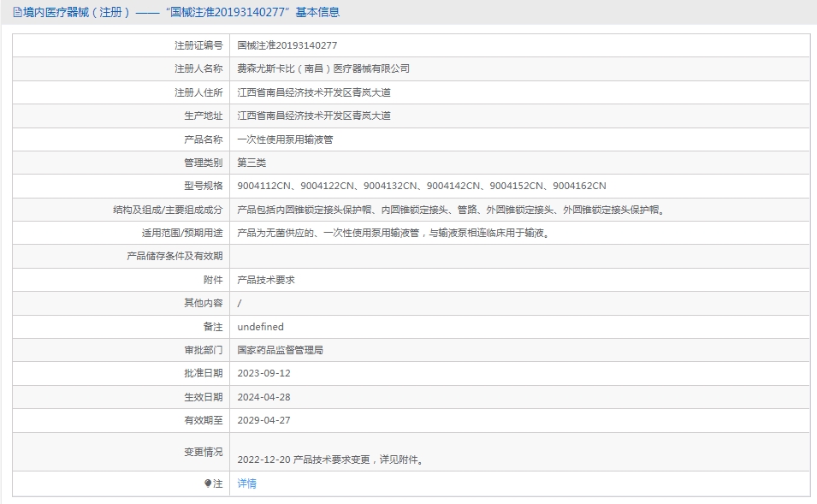Open the 详情 details link
The height and width of the screenshot is (504, 817).
(246, 483)
